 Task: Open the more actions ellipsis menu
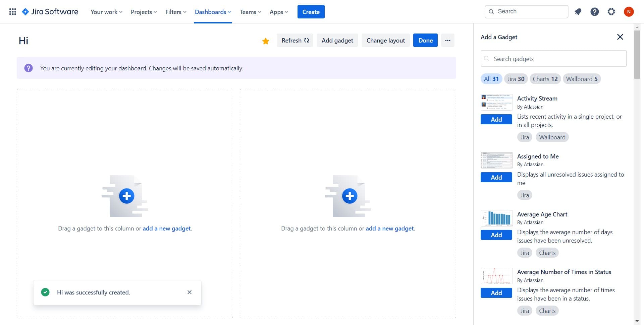pos(447,40)
